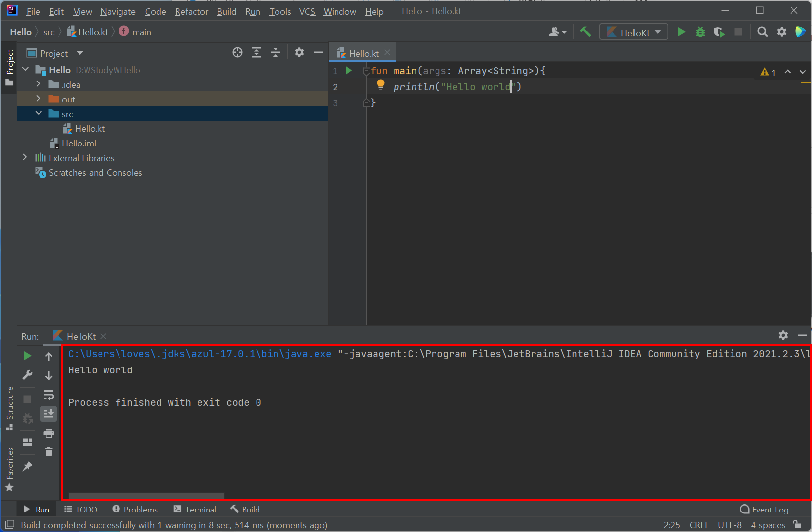
Task: Run HelloKt with the green toolbar arrow
Action: click(681, 32)
